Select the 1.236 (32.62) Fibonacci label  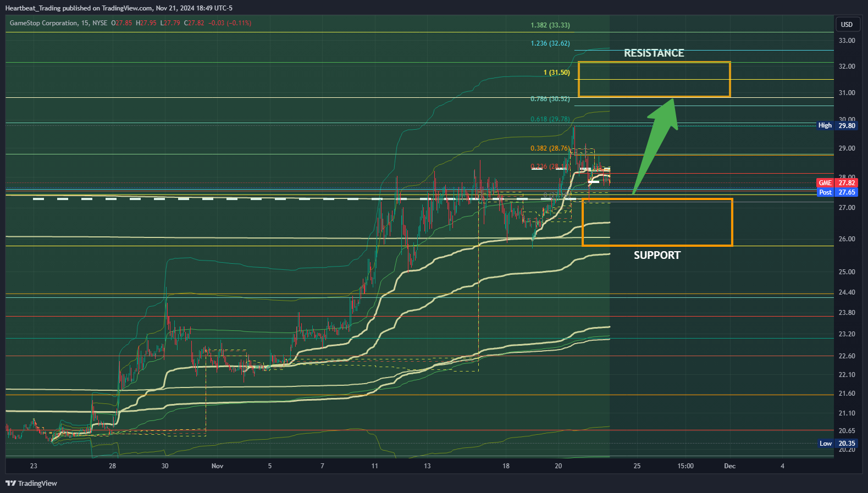coord(550,43)
